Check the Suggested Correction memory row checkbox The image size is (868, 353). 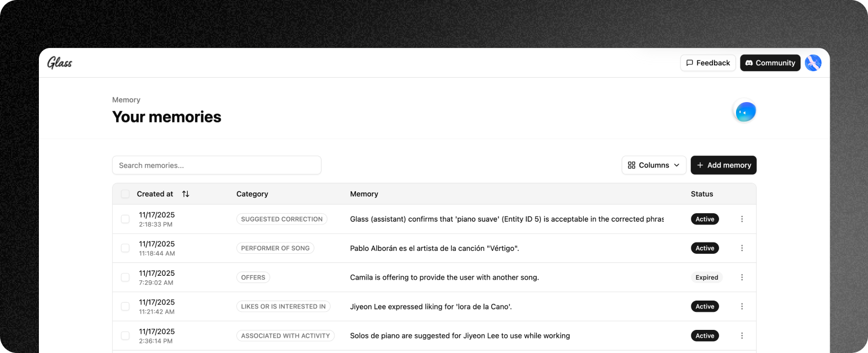coord(125,219)
